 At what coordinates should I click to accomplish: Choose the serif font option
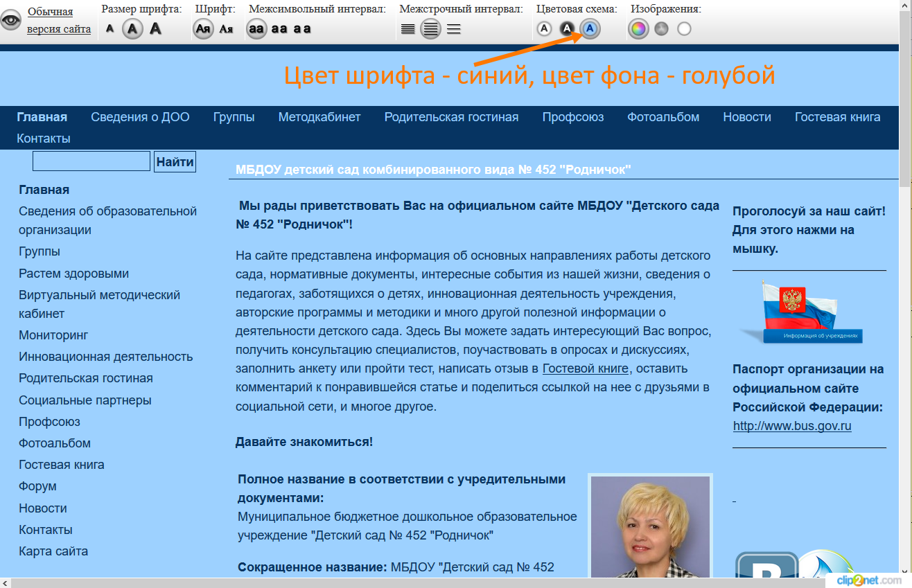pos(226,29)
